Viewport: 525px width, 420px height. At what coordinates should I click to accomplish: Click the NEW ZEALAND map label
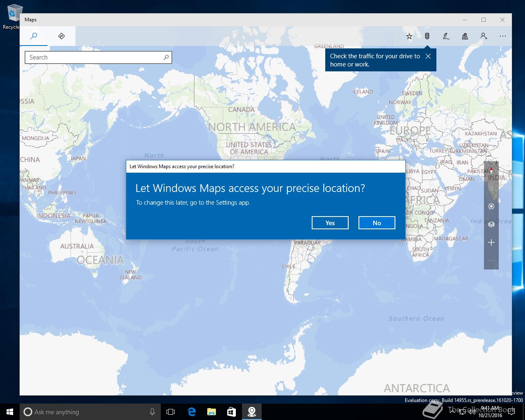tap(130, 274)
